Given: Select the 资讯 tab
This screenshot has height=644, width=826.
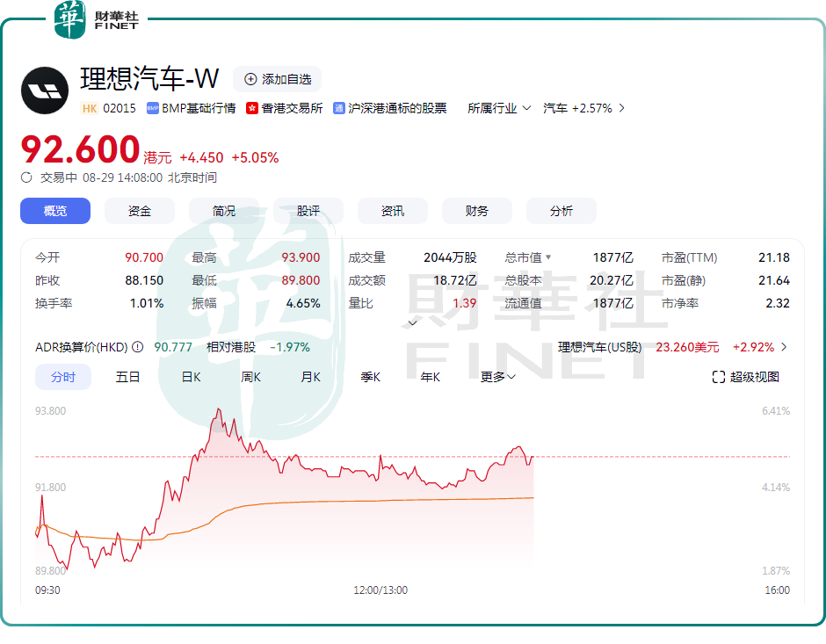Looking at the screenshot, I should [393, 211].
